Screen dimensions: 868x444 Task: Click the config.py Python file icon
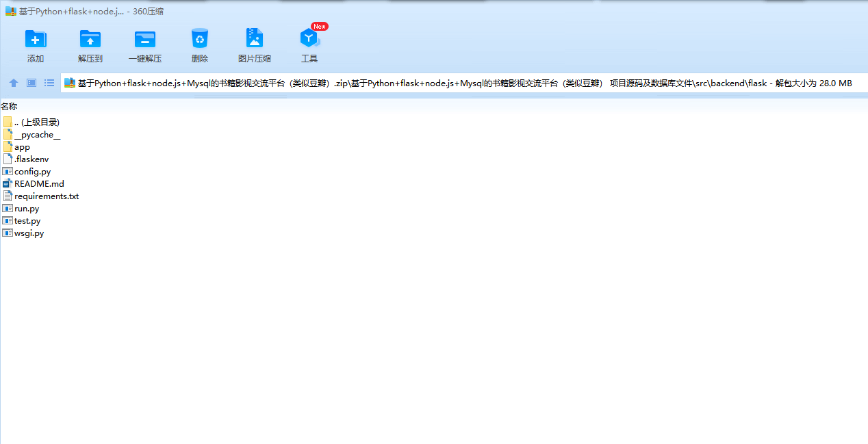[8, 172]
